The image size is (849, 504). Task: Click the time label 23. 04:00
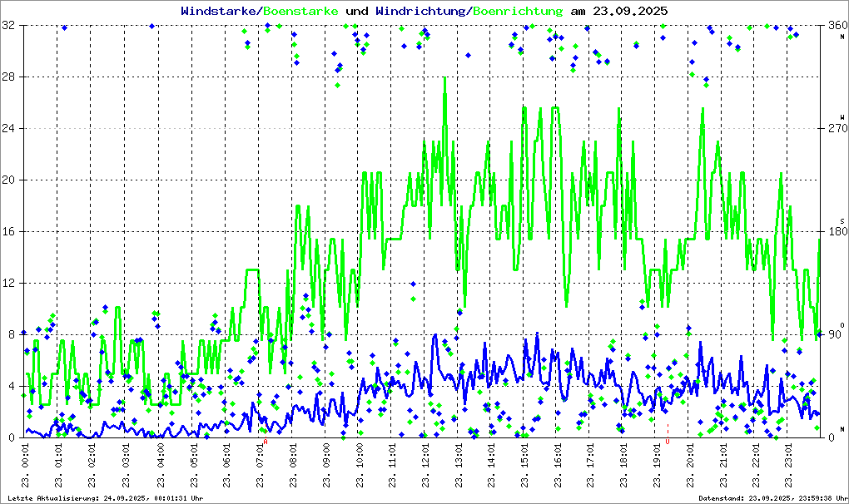[160, 465]
